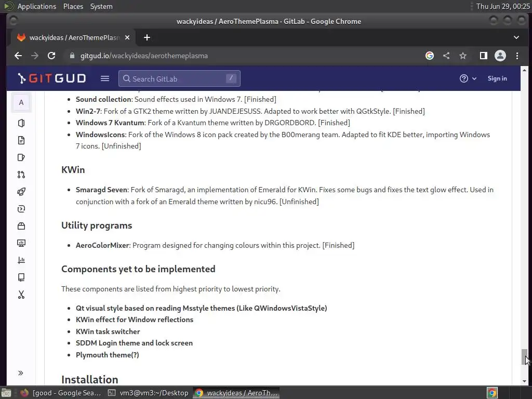Close the AeroThemePlasma tab

point(127,37)
